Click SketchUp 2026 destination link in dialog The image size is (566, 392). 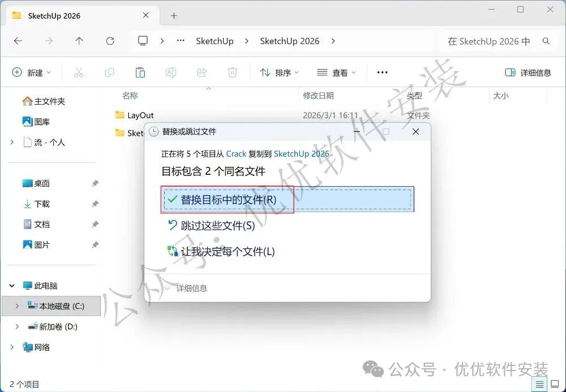pyautogui.click(x=302, y=154)
